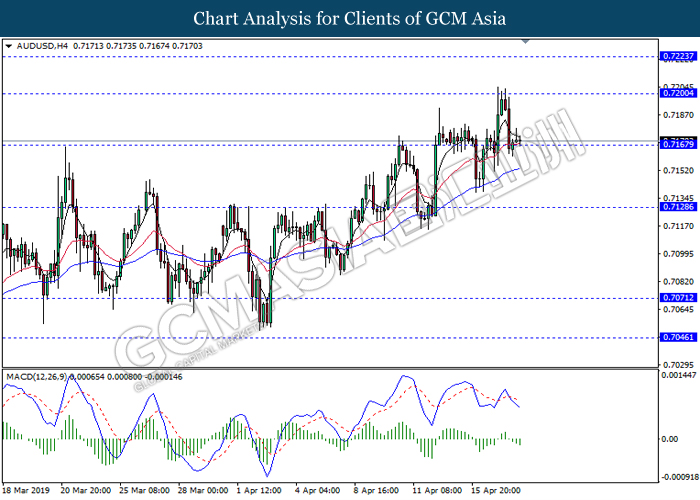Click the 0.00 MACD zero level value
This screenshot has width=700, height=500.
point(670,439)
